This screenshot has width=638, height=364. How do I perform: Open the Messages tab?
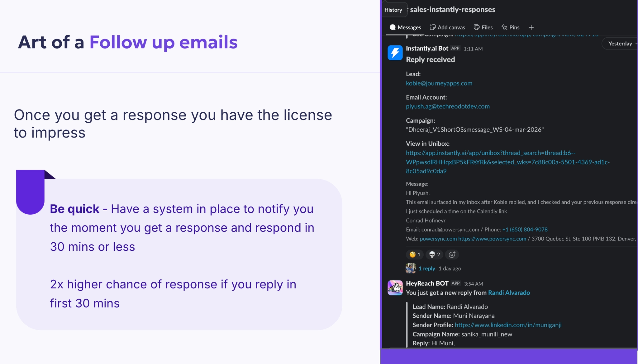click(x=405, y=27)
